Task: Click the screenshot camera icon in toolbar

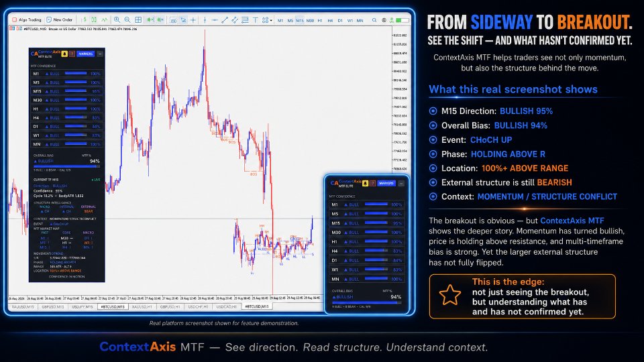Action: point(173,19)
